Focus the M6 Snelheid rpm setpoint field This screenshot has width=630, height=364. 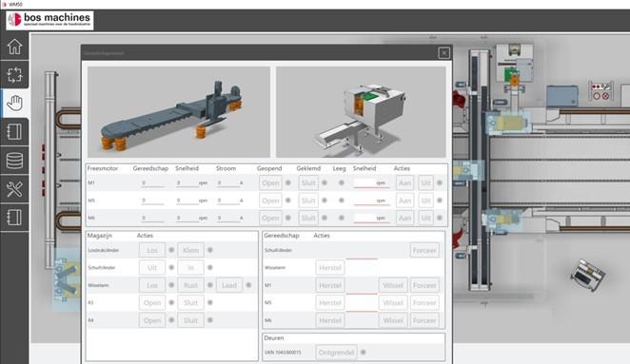click(x=372, y=218)
